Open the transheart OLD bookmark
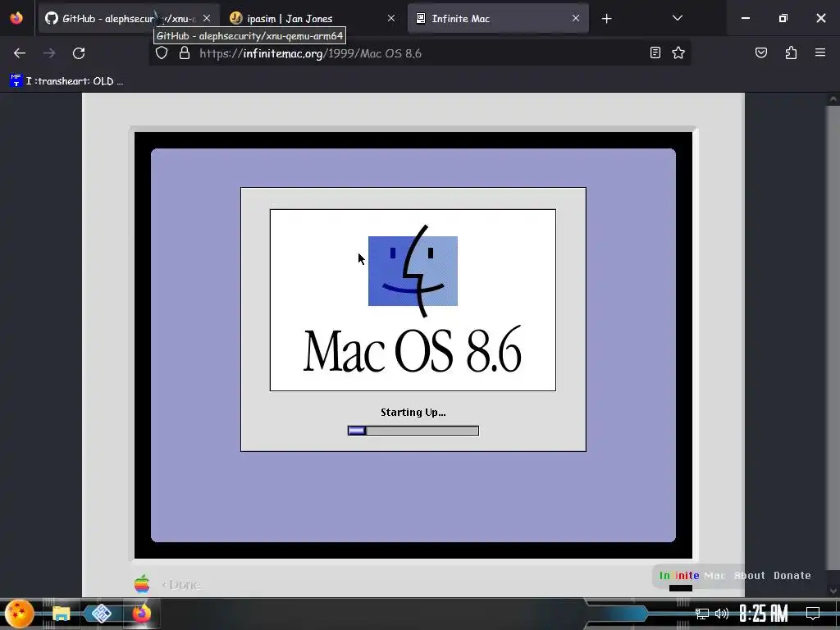The height and width of the screenshot is (630, 840). (67, 81)
